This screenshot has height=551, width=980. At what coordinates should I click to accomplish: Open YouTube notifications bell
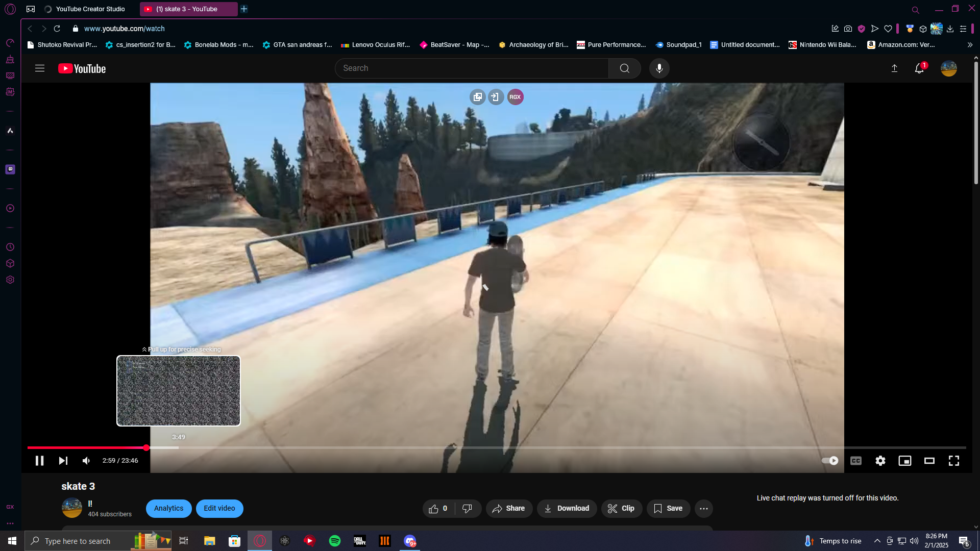pos(919,68)
